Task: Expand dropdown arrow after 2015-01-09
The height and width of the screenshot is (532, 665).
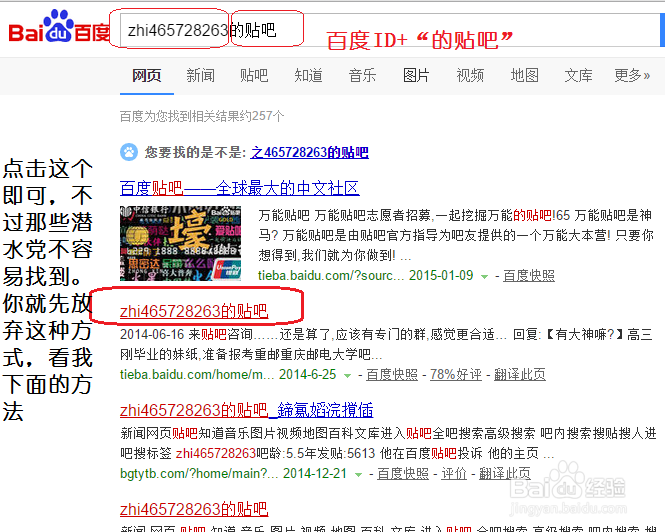Action: pos(484,277)
